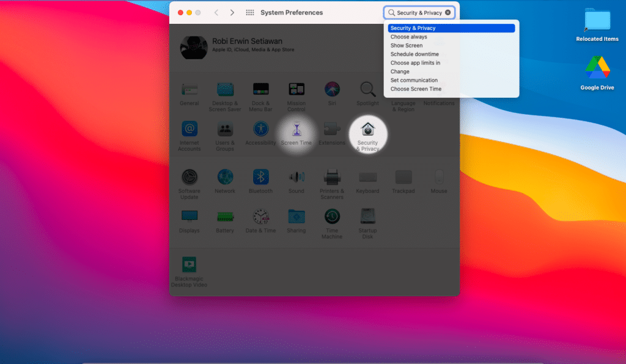The image size is (626, 364).
Task: Select Relocated Items folder on desktop
Action: tap(597, 24)
